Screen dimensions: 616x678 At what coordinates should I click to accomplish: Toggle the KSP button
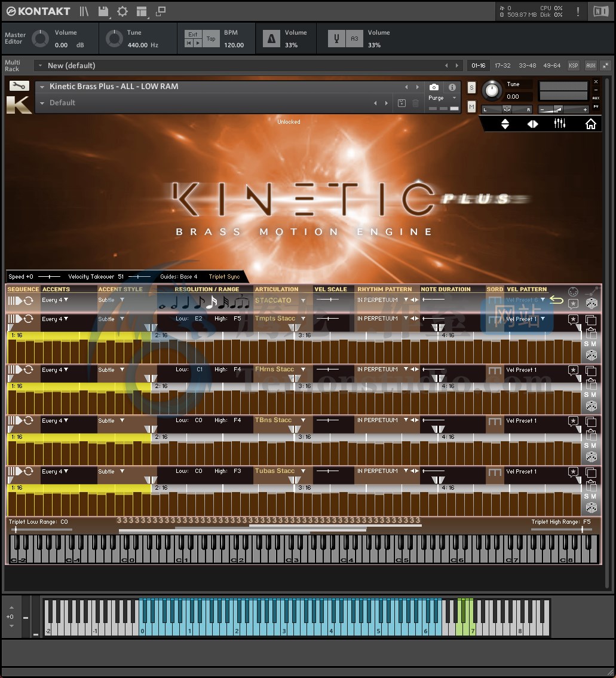[573, 66]
